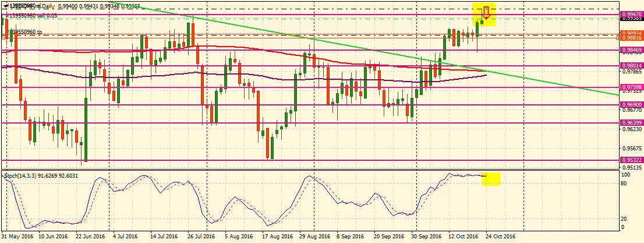The image size is (644, 243).
Task: Select the '#139550960 sell 0.03' order label
Action: [x=33, y=15]
